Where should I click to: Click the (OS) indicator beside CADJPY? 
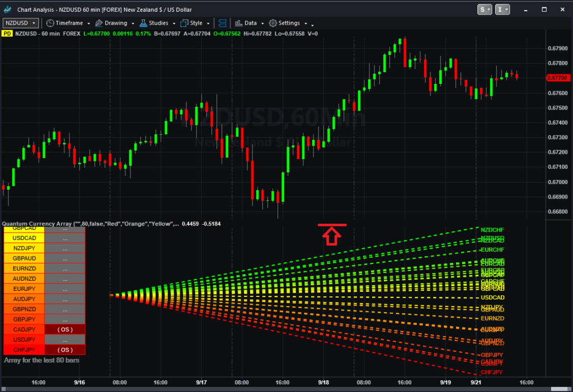point(64,329)
